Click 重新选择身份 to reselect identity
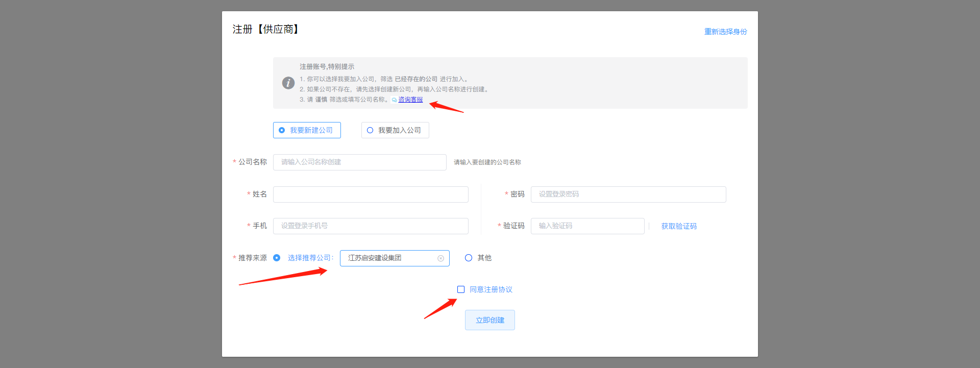The width and height of the screenshot is (980, 368). 725,32
